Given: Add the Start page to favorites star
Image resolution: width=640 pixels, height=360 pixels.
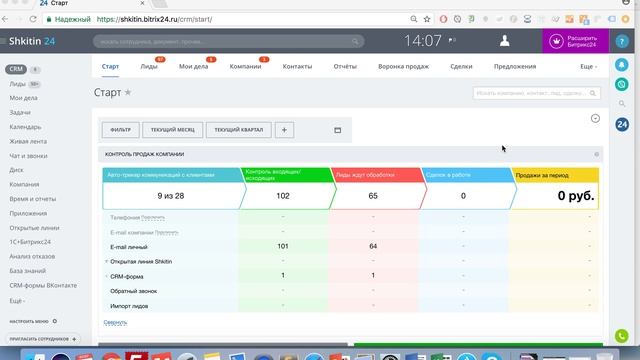Looking at the screenshot, I should 128,93.
